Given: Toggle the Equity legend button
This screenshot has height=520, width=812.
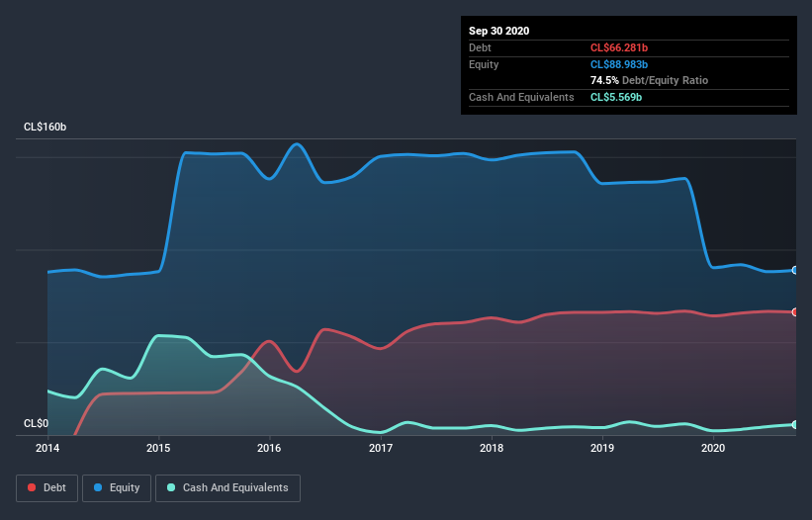Looking at the screenshot, I should [117, 488].
